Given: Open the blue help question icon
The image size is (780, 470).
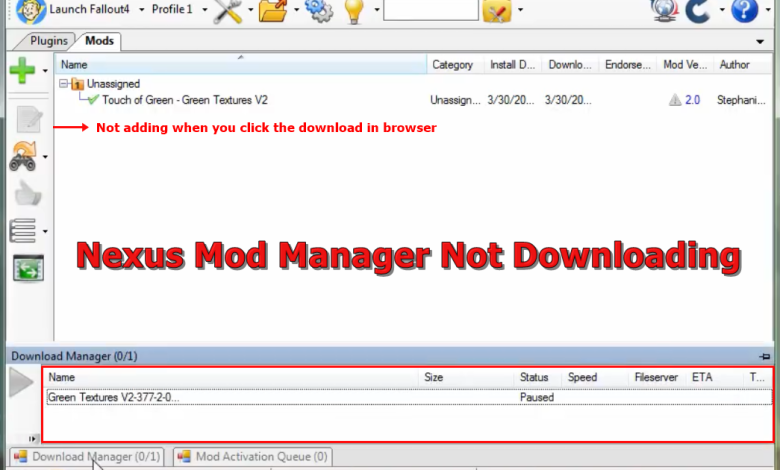Looking at the screenshot, I should (x=745, y=10).
